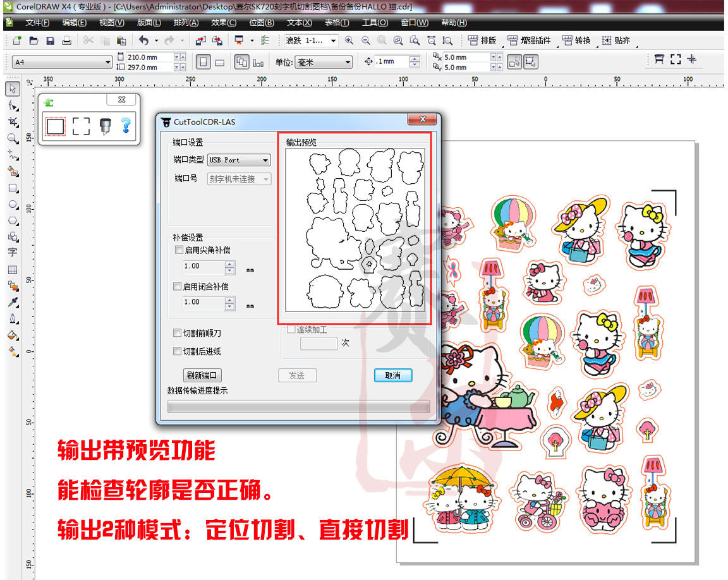Click the cutter plotter icon in the floating panel
This screenshot has height=580, width=728.
[106, 126]
